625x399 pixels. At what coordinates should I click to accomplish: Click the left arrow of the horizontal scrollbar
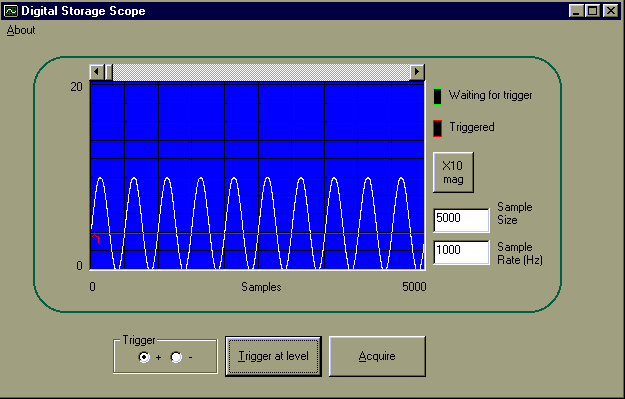(96, 72)
